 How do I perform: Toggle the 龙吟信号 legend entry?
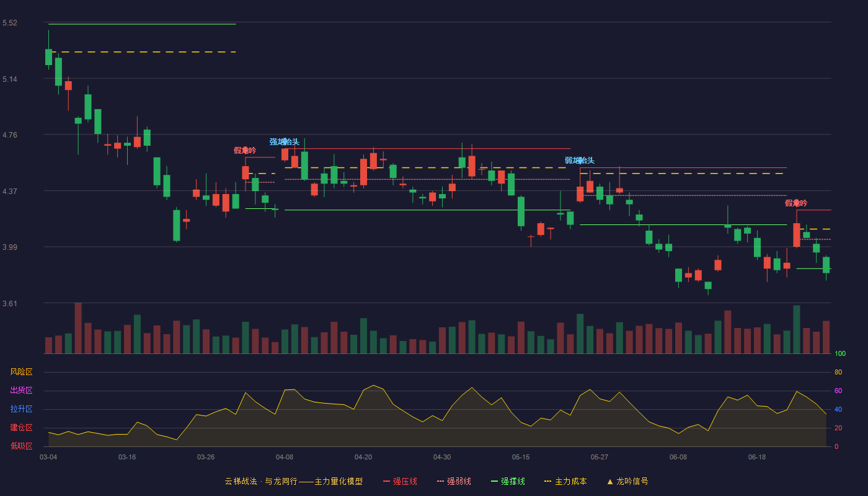click(x=627, y=481)
